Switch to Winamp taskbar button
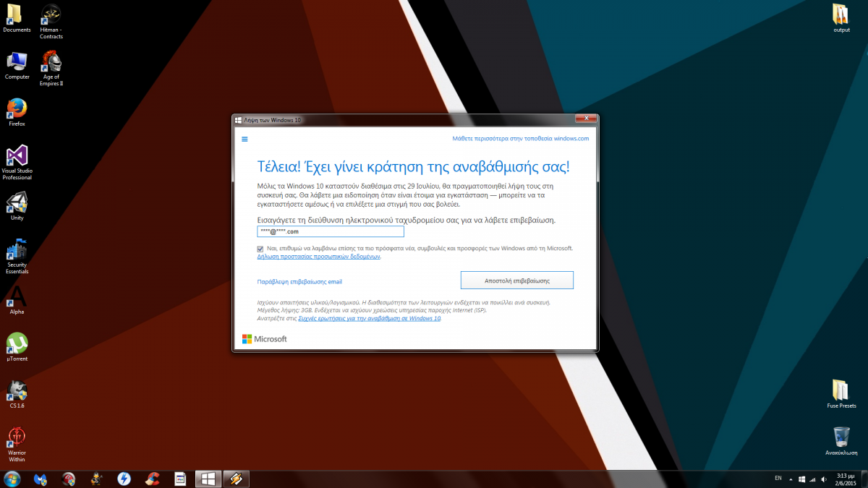Viewport: 868px width, 488px height. tap(236, 479)
